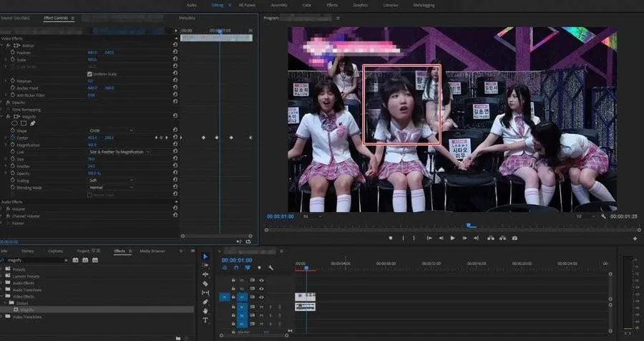Screen dimensions: 644x341
Task: Select the Selection tool arrow
Action: coord(206,256)
